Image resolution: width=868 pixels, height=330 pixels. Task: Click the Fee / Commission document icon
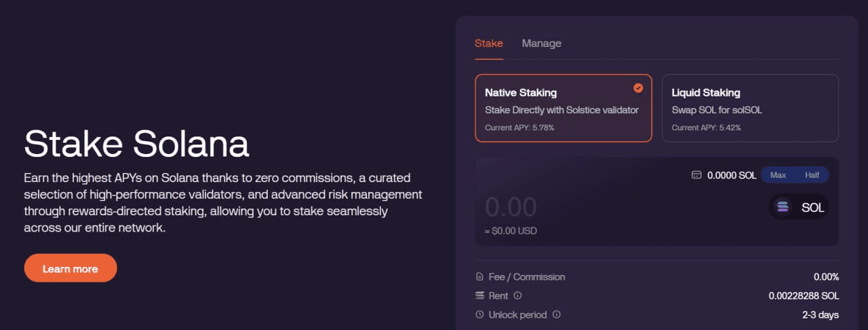[x=480, y=277]
